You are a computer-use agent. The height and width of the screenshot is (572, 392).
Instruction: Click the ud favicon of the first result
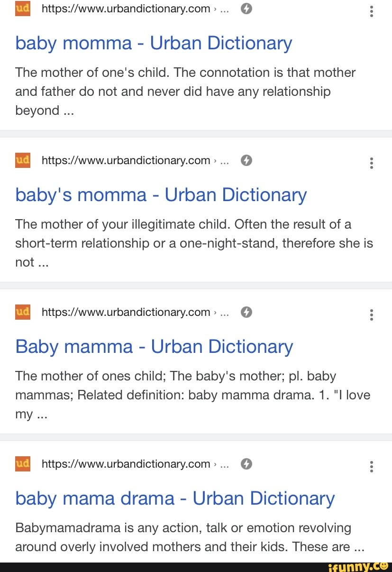[x=23, y=9]
